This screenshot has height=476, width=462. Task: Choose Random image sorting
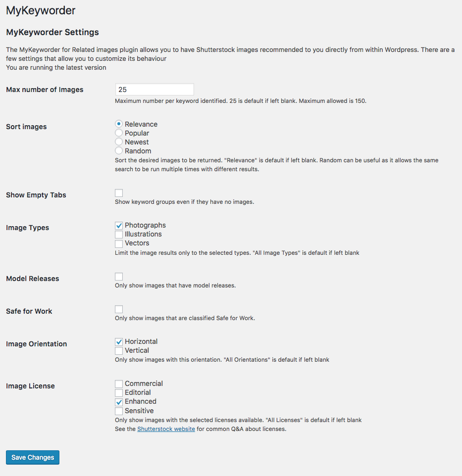(119, 151)
